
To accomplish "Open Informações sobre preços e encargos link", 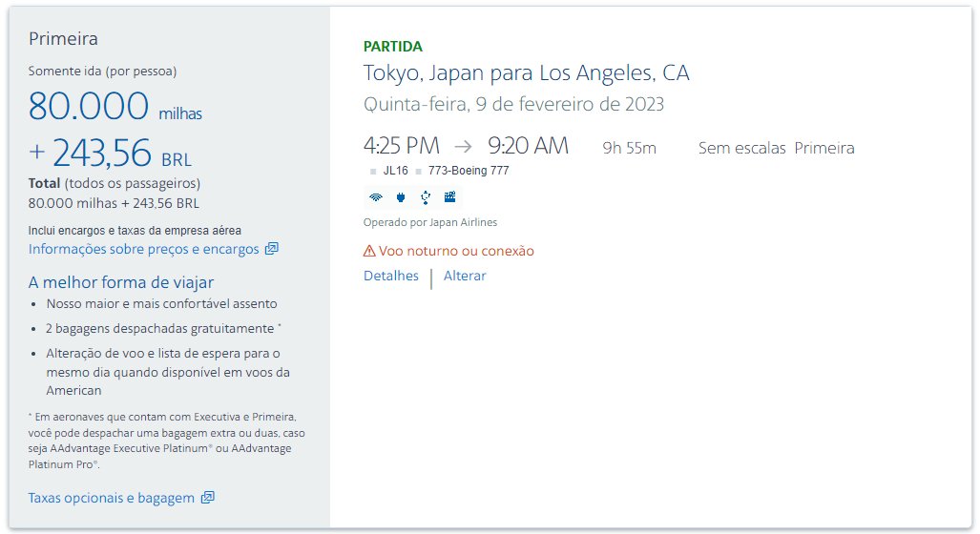I will point(144,249).
